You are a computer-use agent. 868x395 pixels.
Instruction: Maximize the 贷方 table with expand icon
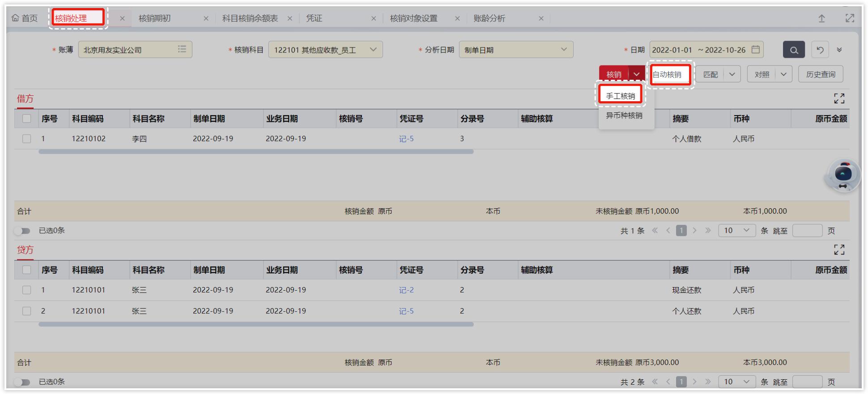839,250
